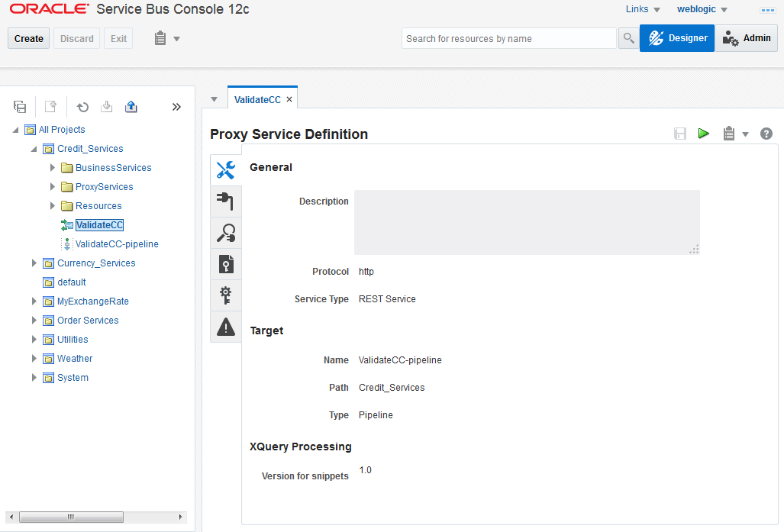Click the help question mark icon

766,134
